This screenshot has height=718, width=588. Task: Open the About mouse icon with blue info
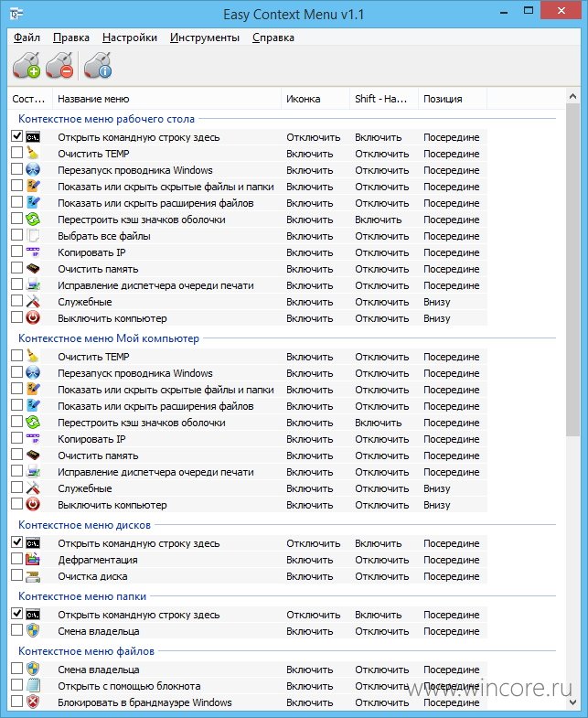[x=98, y=65]
